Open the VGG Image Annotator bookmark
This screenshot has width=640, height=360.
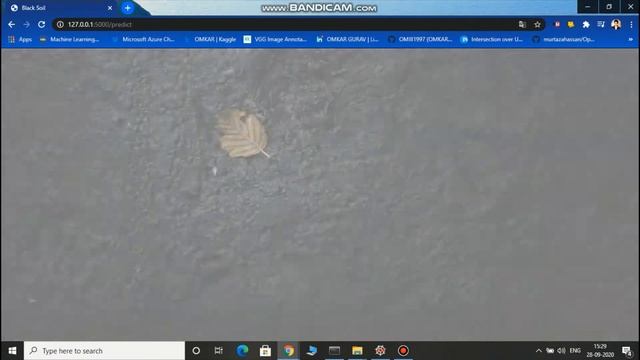coord(275,39)
